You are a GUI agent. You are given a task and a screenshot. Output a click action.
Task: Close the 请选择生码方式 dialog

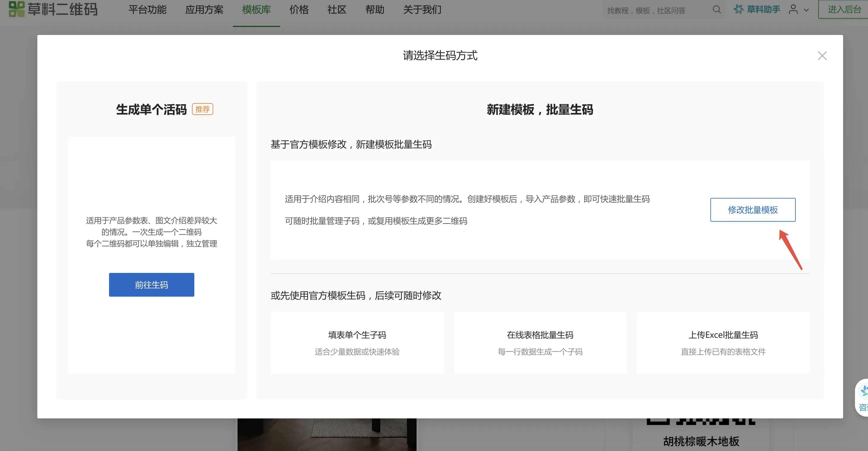coord(822,56)
